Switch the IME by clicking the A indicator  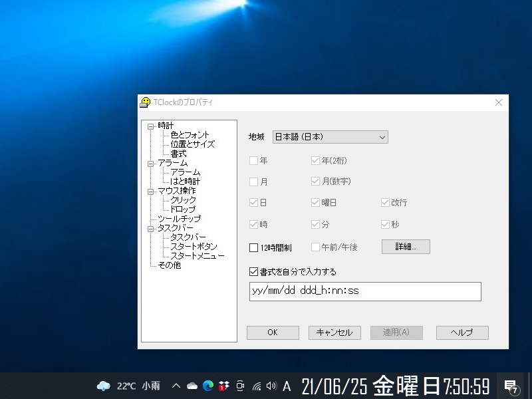[x=286, y=386]
